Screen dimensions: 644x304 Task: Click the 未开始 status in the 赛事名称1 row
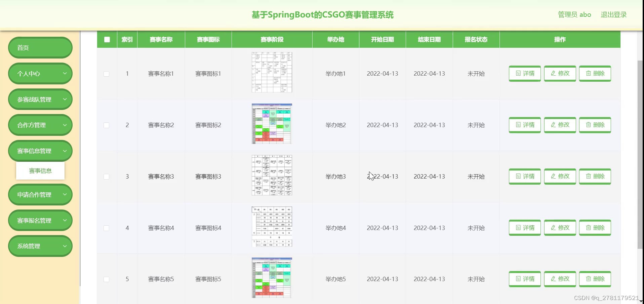click(x=476, y=74)
